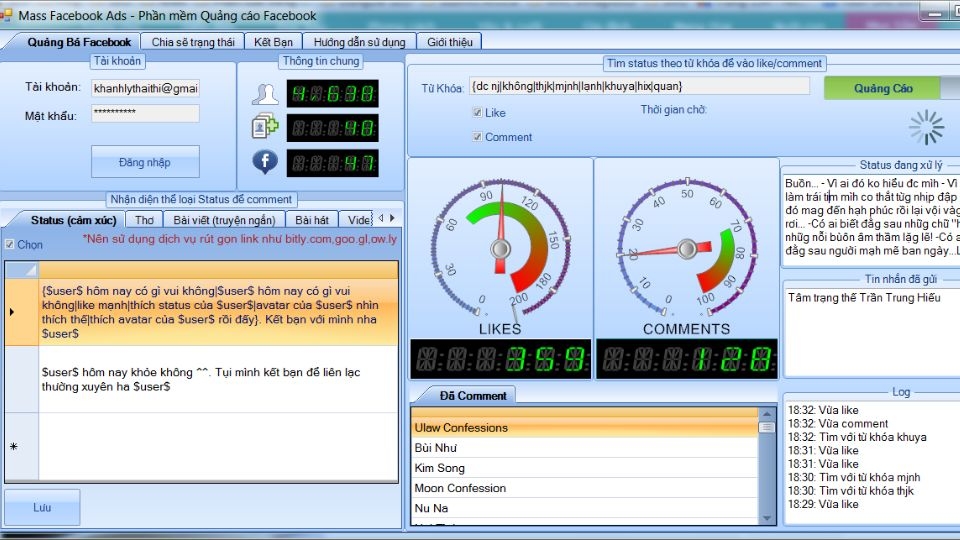Show next status category tabs with right arrow
960x540 pixels.
pos(392,218)
